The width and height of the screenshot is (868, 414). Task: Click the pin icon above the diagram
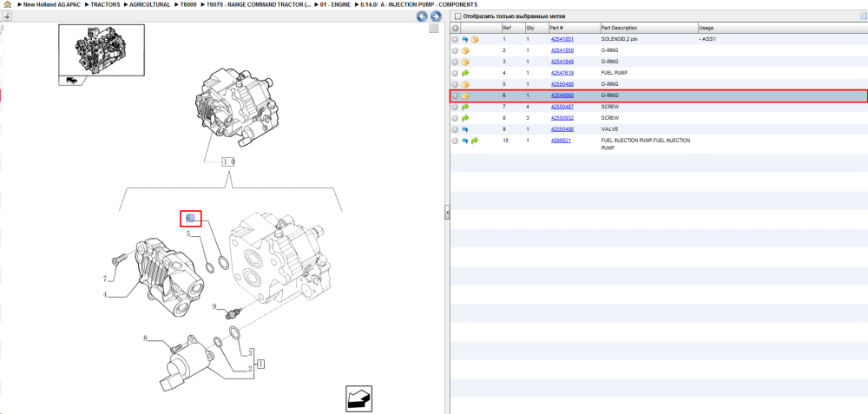tap(9, 16)
